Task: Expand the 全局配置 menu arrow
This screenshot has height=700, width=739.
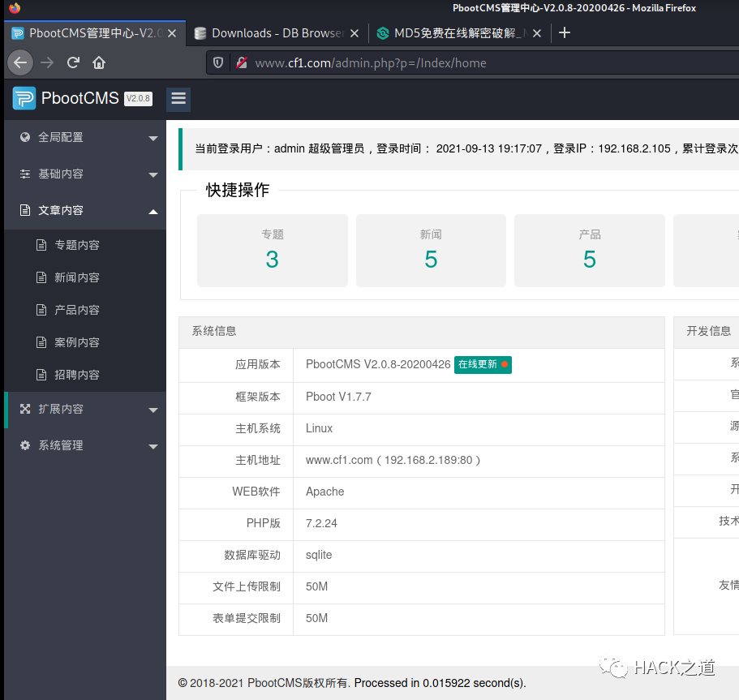Action: (x=153, y=138)
